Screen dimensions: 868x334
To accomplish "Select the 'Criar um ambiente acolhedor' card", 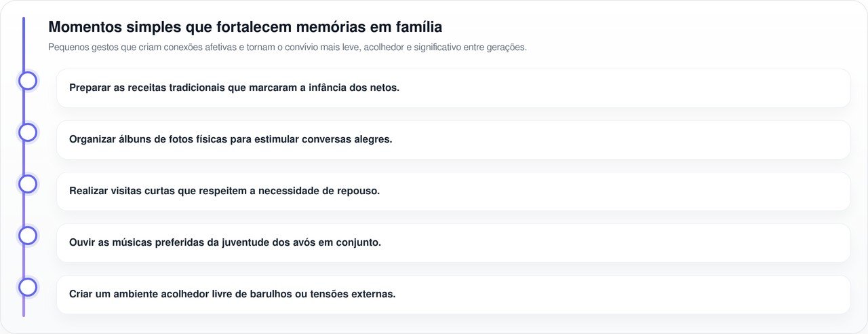I will [453, 295].
